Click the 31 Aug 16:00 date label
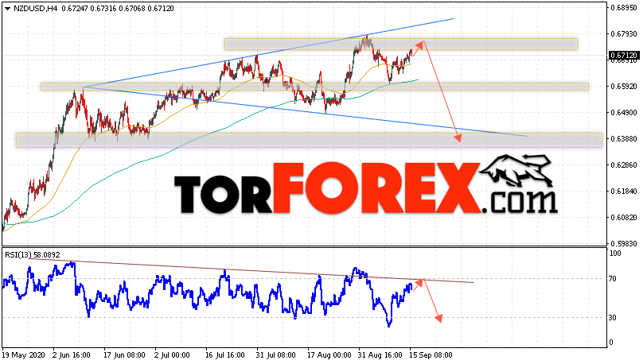The image size is (643, 364). (x=380, y=355)
